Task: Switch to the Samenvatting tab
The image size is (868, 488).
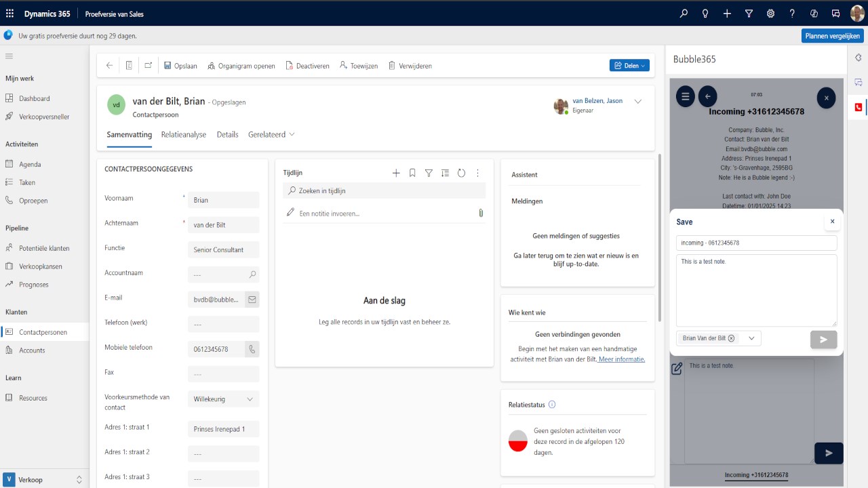Action: pyautogui.click(x=130, y=135)
